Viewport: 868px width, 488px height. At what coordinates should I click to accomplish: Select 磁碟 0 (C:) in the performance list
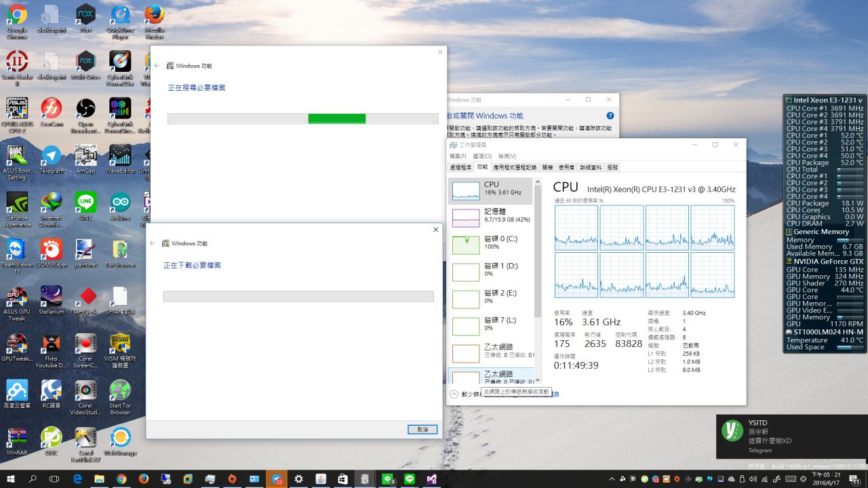point(490,243)
